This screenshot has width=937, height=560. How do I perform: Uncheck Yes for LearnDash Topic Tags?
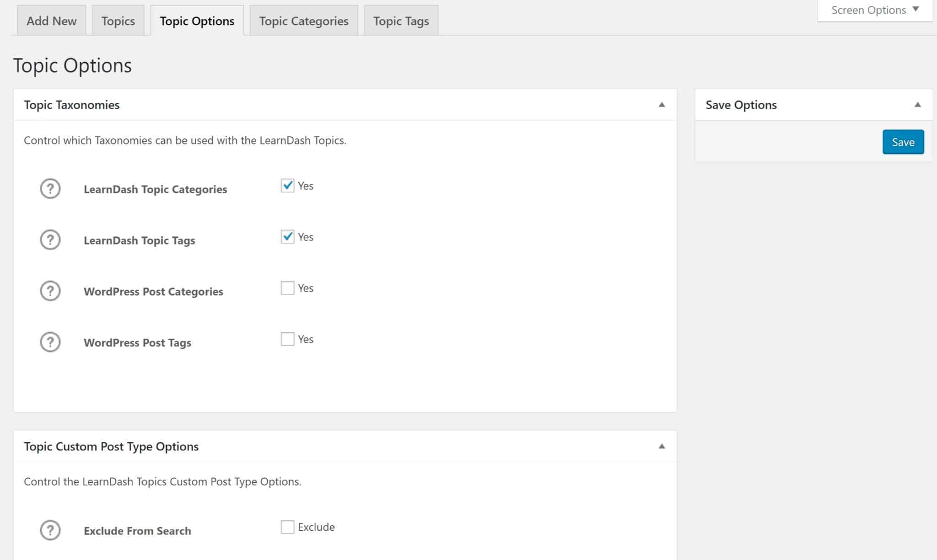tap(287, 237)
